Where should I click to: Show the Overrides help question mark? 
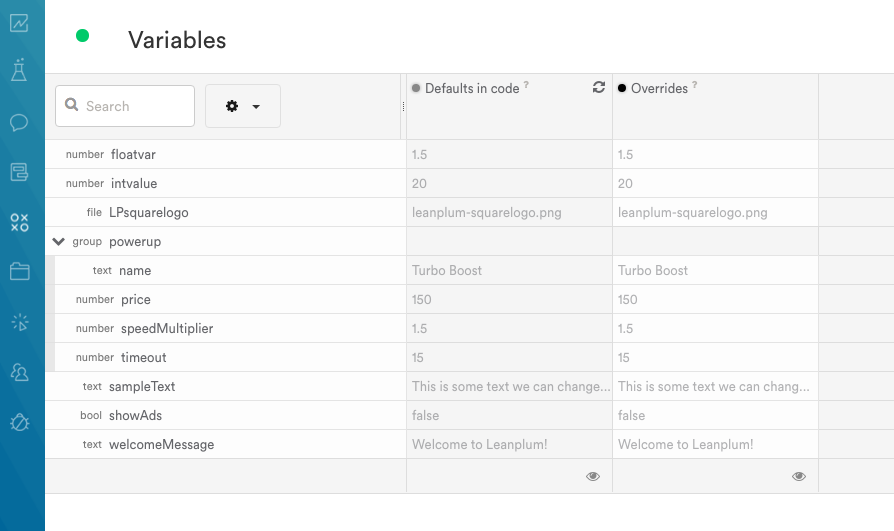[x=694, y=84]
